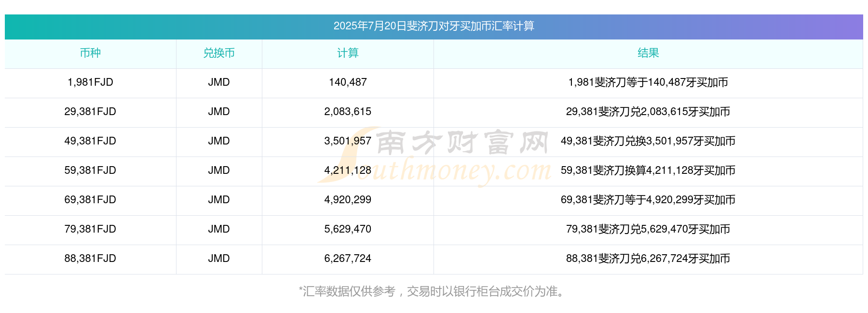Screen dimensions: 868x313
Task: Click JMD in the 1,981FJD row
Action: [219, 82]
